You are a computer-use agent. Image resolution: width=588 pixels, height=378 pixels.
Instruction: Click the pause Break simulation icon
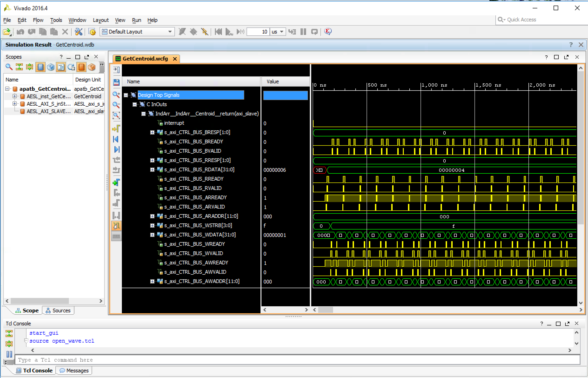pyautogui.click(x=303, y=32)
